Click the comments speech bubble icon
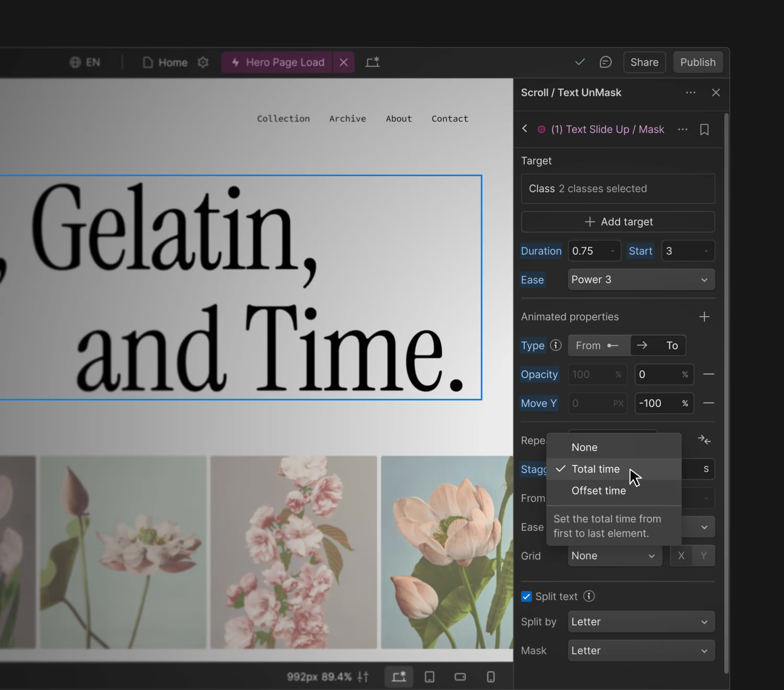 [605, 62]
